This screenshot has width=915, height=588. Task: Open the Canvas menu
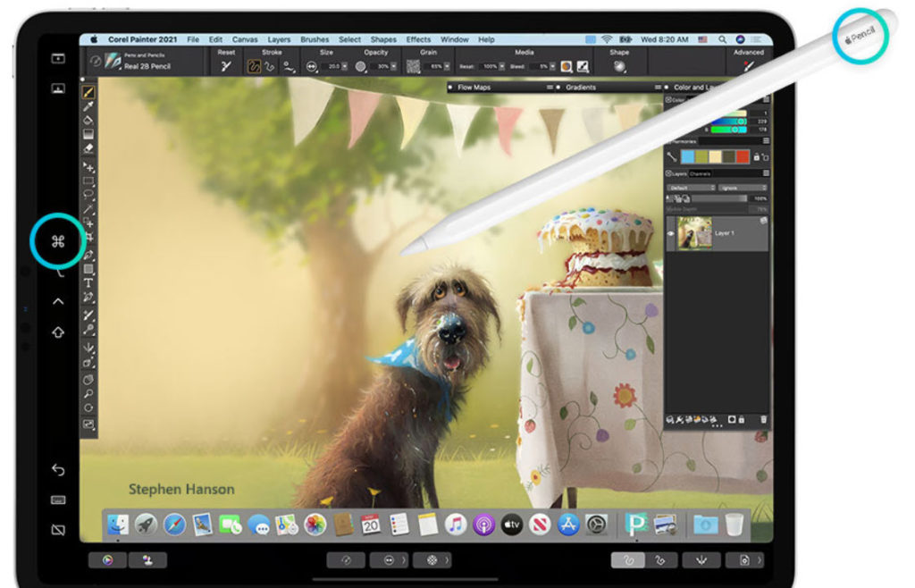(x=245, y=39)
